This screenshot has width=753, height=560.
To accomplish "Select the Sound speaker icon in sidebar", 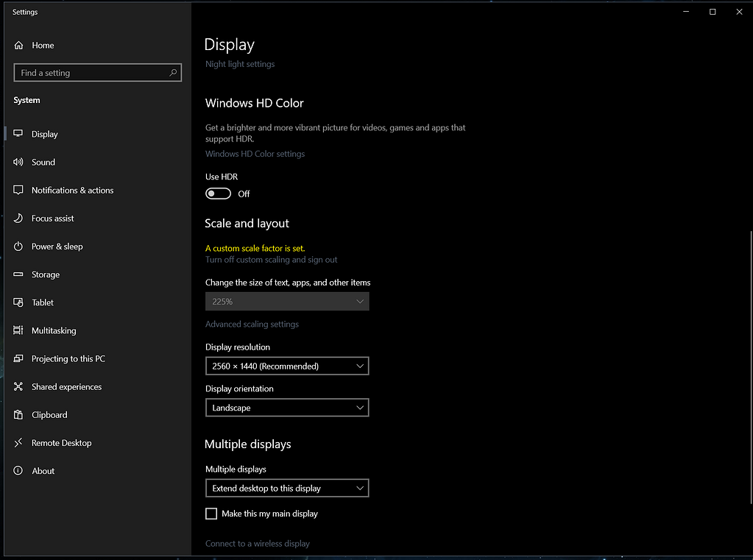I will 18,162.
